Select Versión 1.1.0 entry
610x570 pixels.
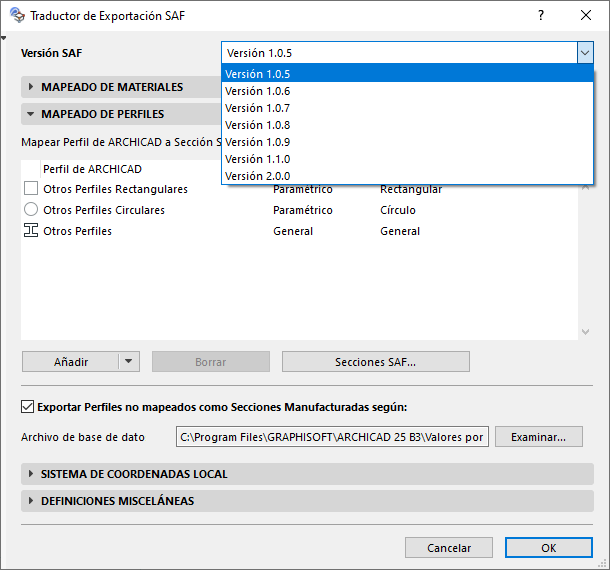pos(407,159)
